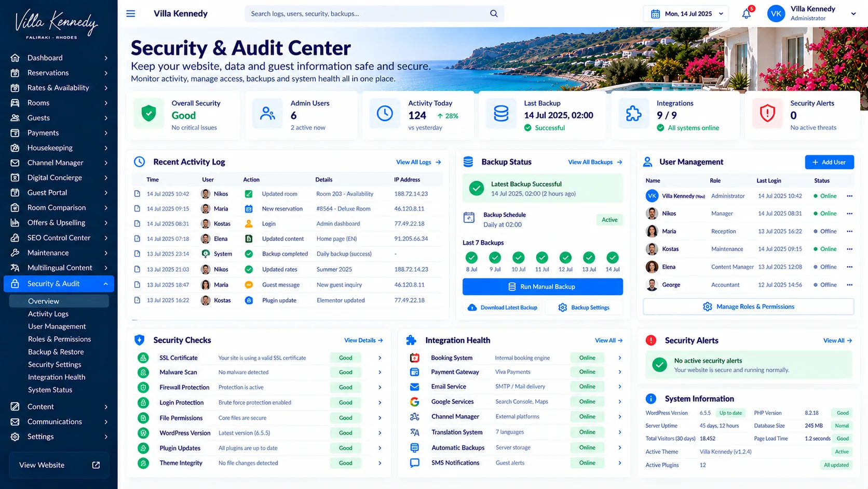Screen dimensions: 868x489
Task: Click the Backup Schedule calendar icon
Action: (469, 218)
